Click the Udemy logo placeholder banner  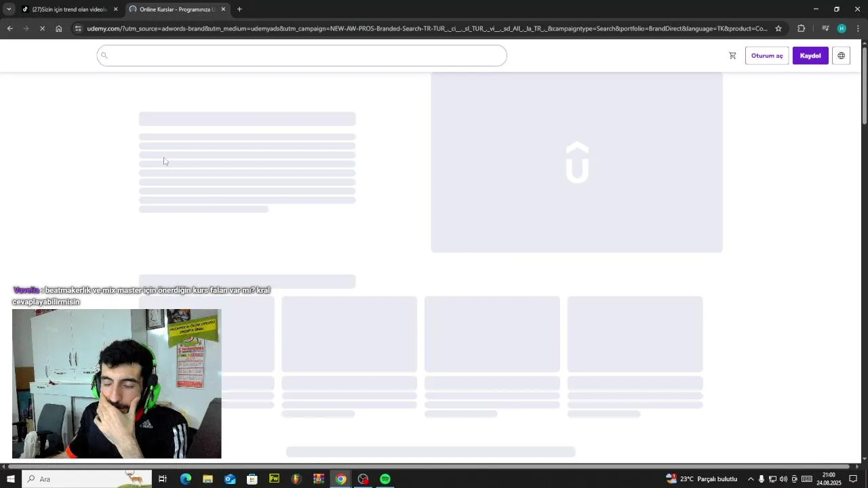(x=576, y=163)
